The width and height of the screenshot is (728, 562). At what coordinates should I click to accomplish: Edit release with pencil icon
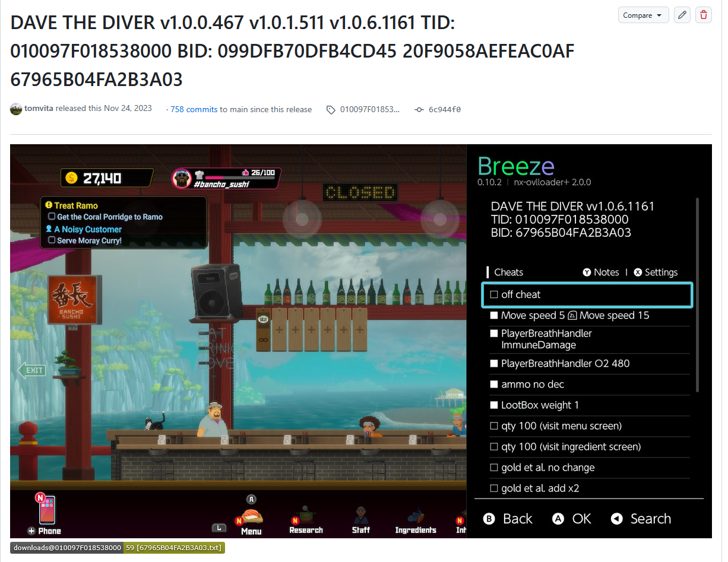click(x=682, y=15)
